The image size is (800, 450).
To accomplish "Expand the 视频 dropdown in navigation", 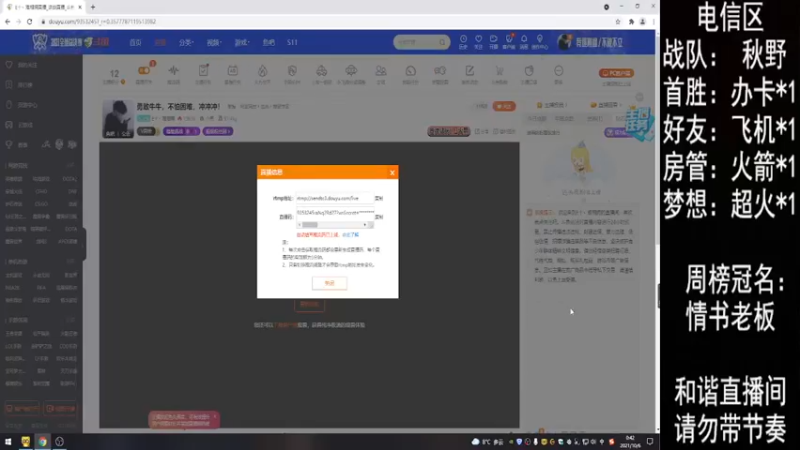I will pyautogui.click(x=214, y=42).
